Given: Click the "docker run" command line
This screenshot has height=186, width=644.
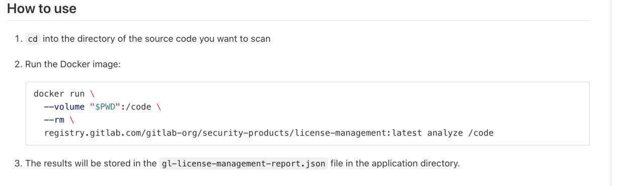Looking at the screenshot, I should click(64, 94).
